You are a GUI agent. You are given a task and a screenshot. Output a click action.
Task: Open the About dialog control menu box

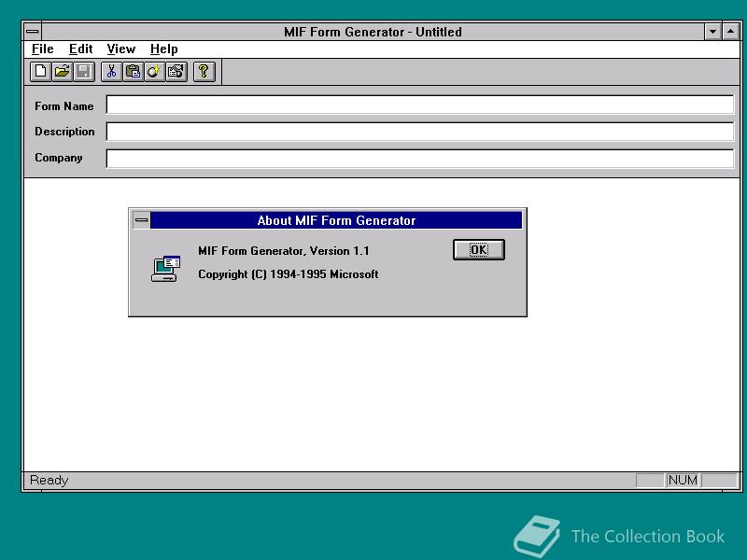point(142,220)
